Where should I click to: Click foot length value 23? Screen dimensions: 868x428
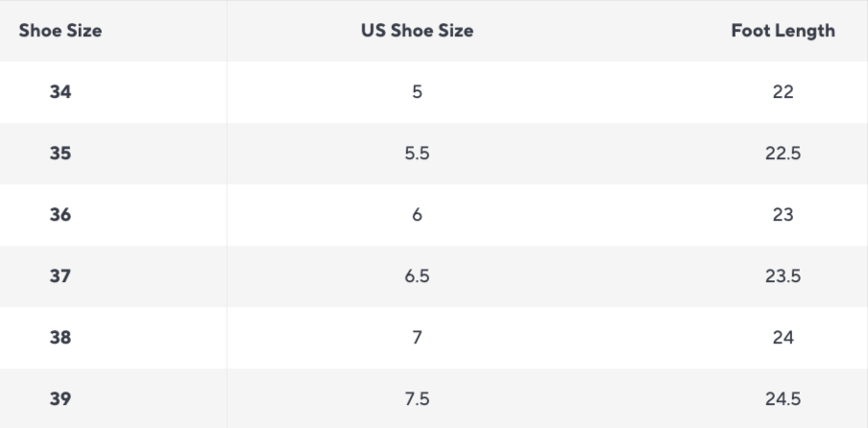click(783, 215)
